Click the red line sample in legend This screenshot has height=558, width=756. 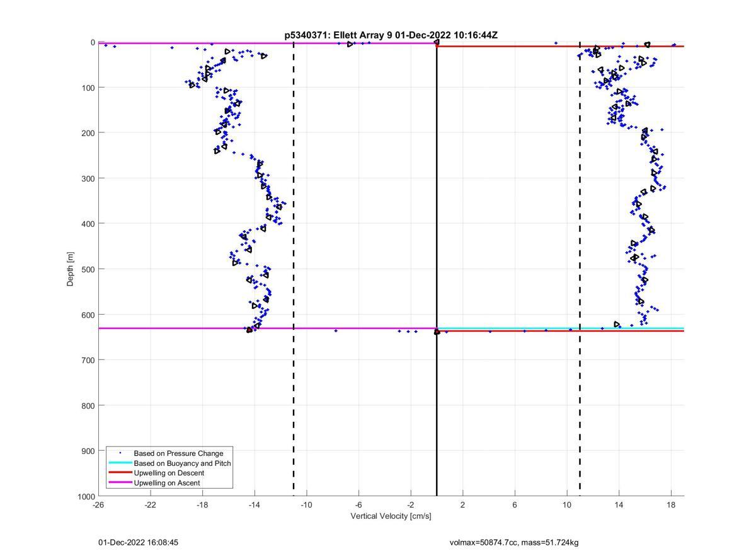pyautogui.click(x=120, y=473)
